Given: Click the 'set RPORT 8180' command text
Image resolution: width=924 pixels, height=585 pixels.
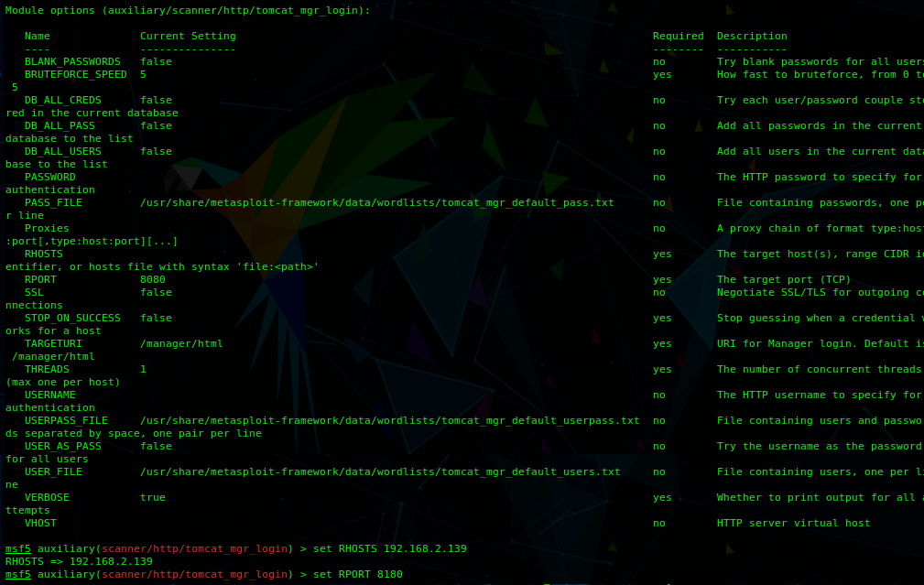Looking at the screenshot, I should coord(357,575).
